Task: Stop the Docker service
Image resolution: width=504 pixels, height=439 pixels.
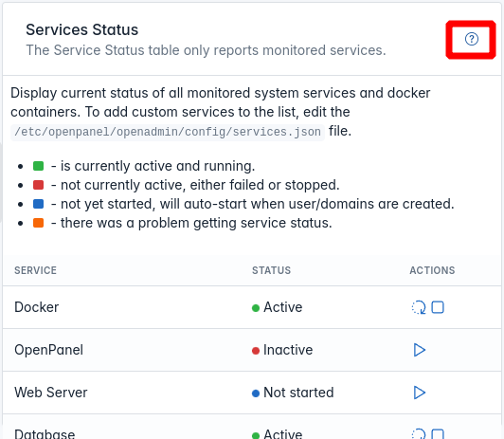Action: point(438,307)
